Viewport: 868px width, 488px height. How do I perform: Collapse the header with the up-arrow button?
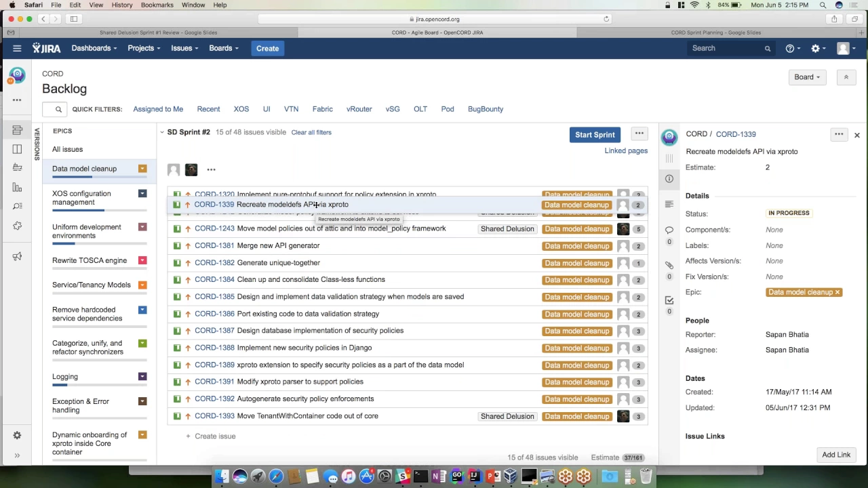coord(846,77)
